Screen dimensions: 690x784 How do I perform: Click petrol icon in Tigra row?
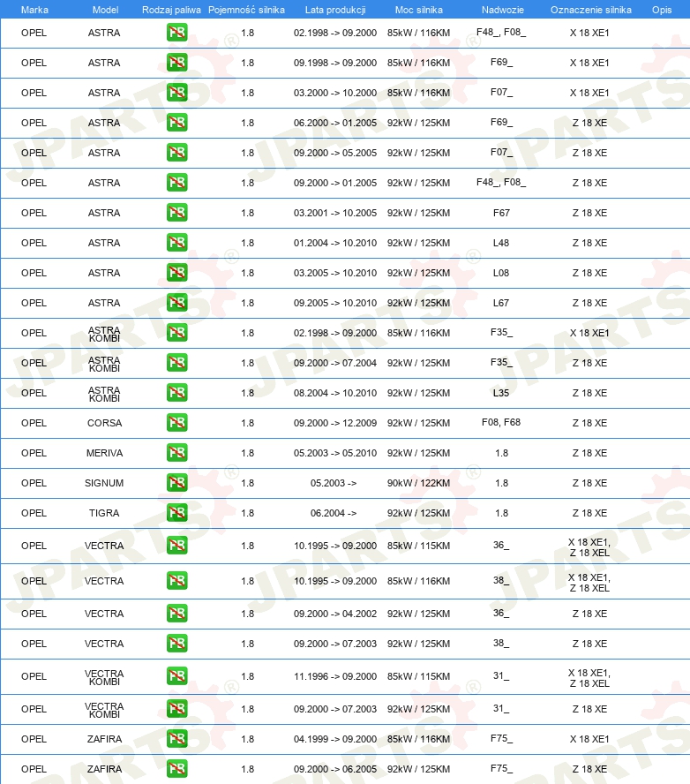pos(176,512)
